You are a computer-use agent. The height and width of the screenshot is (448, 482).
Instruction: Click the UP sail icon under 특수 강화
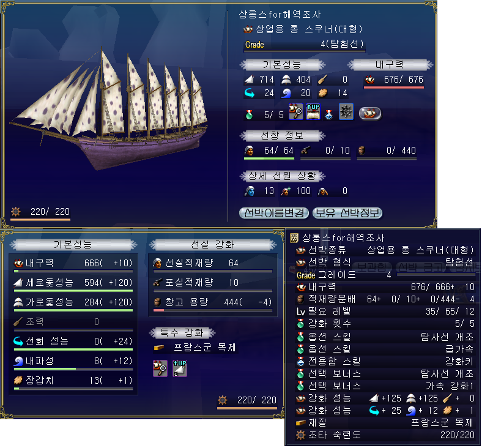(179, 368)
